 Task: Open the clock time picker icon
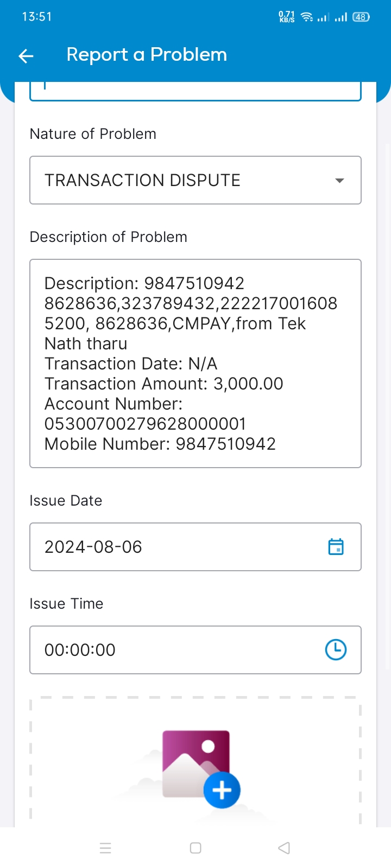pyautogui.click(x=336, y=650)
